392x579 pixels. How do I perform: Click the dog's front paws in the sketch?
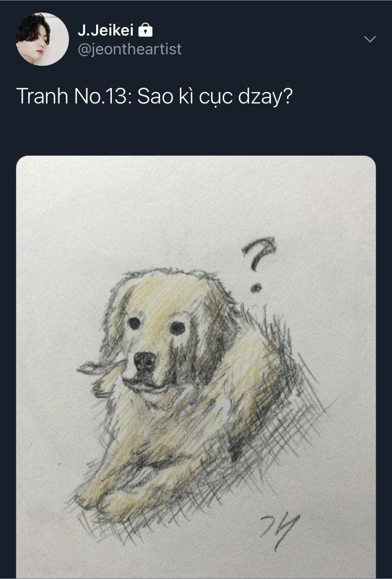111,495
